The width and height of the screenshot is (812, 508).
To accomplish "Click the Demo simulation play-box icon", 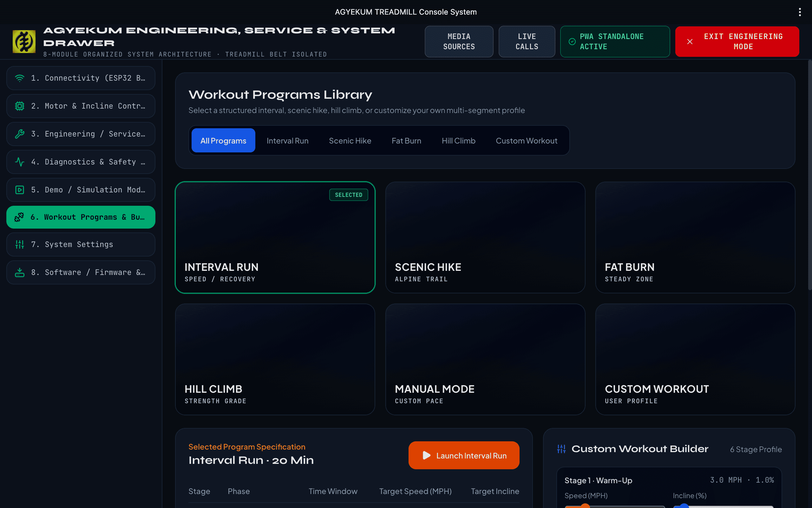I will [20, 190].
